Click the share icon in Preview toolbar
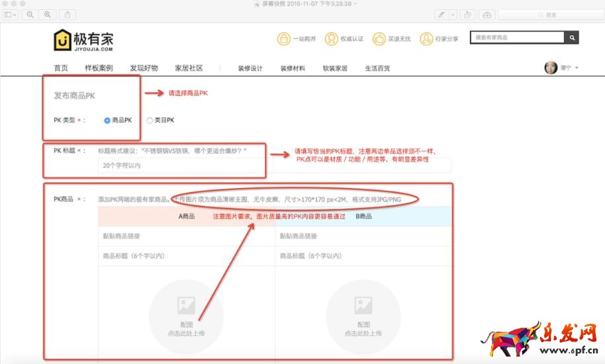Screen dimensions: 605x364 tap(67, 15)
